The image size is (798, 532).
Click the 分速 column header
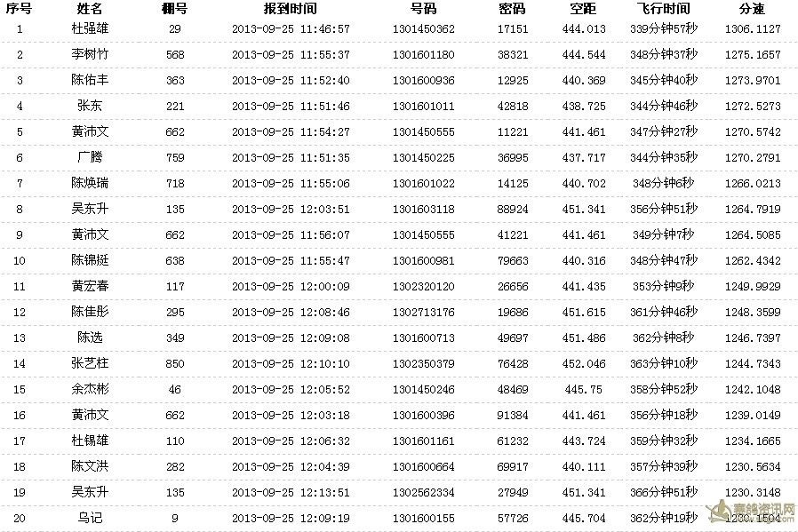pyautogui.click(x=752, y=9)
